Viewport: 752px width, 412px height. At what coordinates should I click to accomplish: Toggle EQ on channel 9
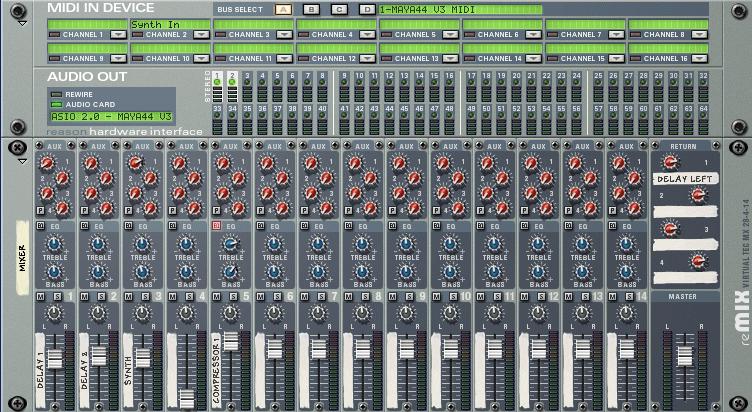tap(392, 226)
